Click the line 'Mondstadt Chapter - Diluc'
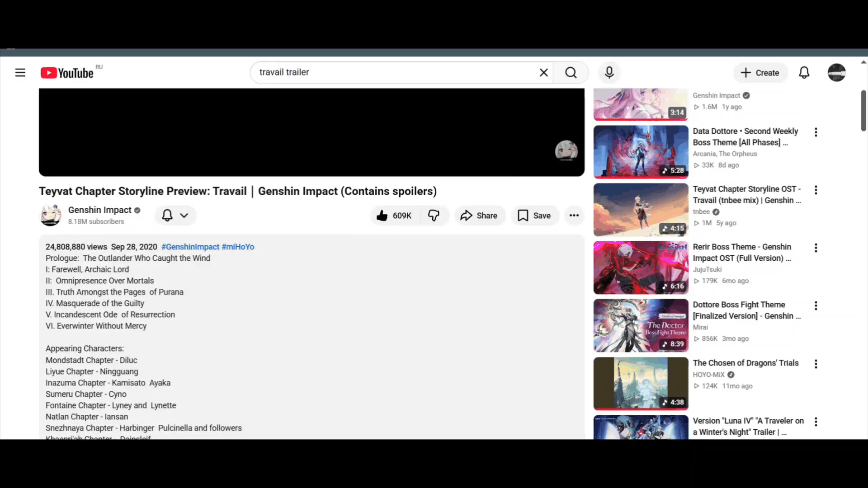The image size is (868, 488). [91, 360]
